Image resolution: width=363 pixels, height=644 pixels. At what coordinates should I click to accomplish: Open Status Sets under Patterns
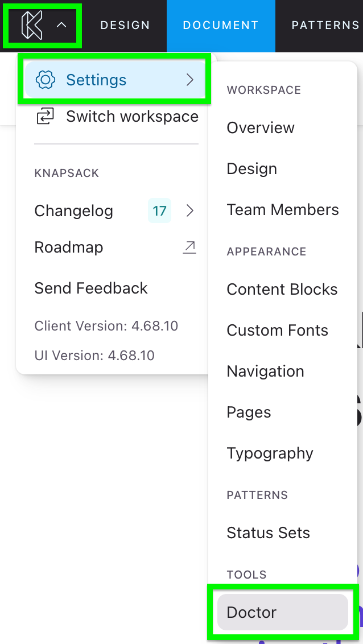[x=269, y=532]
